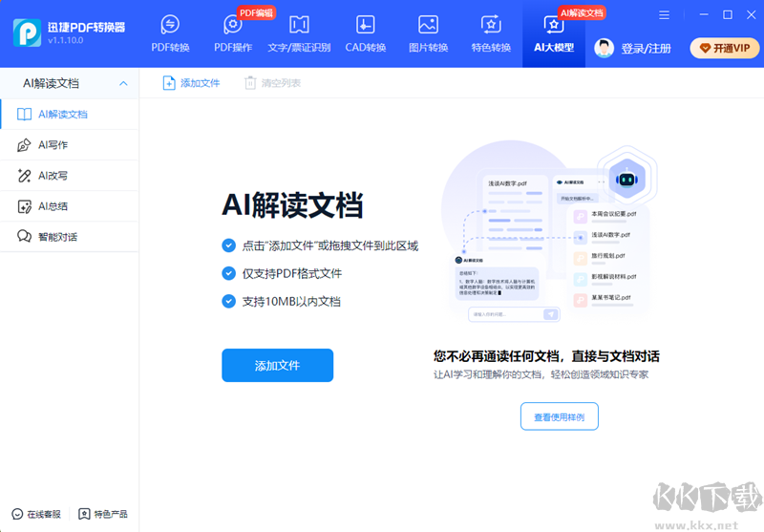Click the 迅捷PDF转换器 app logo
Viewport: 764px width, 532px height.
point(27,32)
